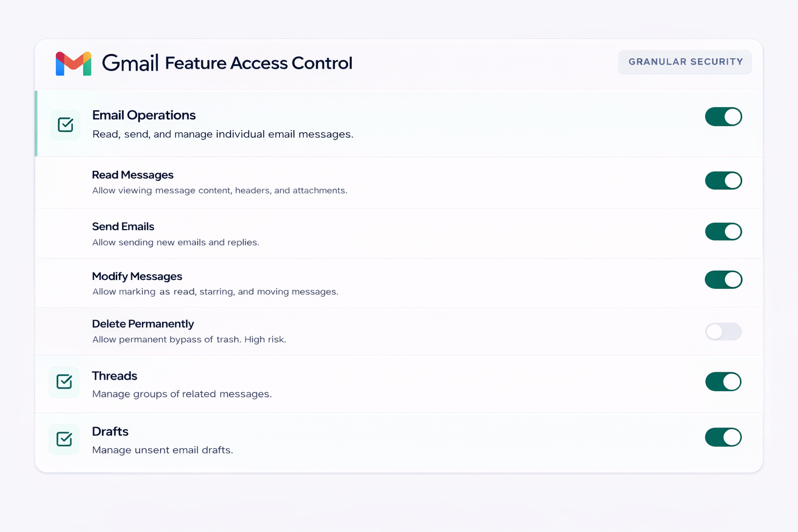Disable the Read Messages toggle
Viewport: 798px width, 532px height.
(723, 181)
